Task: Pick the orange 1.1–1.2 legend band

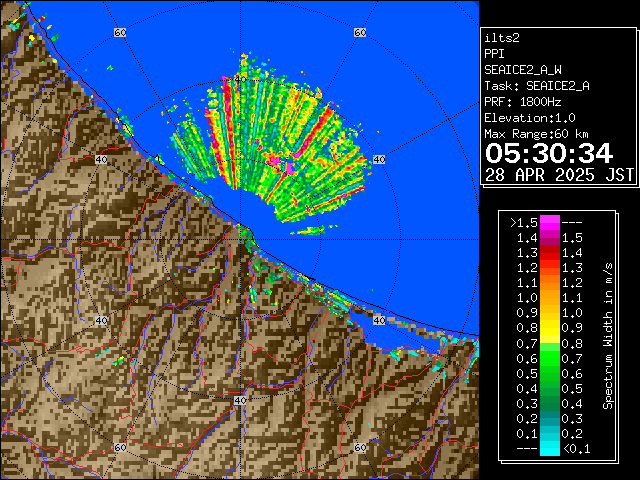Action: point(550,283)
